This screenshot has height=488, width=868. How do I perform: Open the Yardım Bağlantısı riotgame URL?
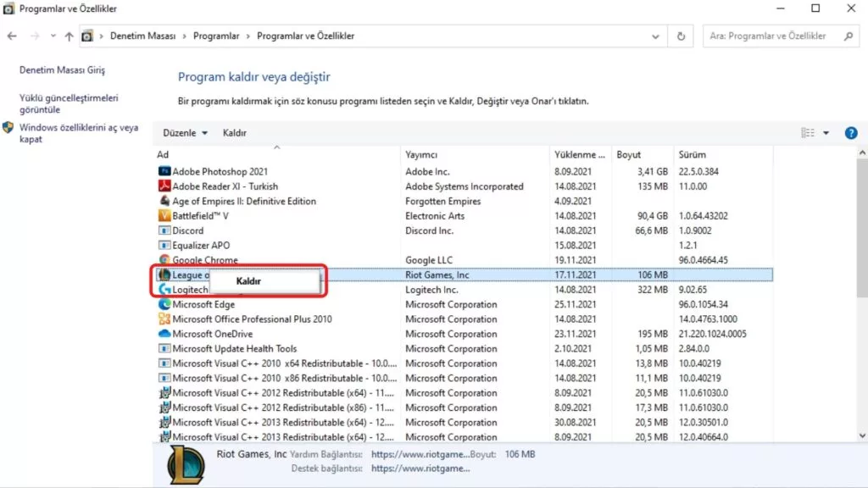pos(420,454)
